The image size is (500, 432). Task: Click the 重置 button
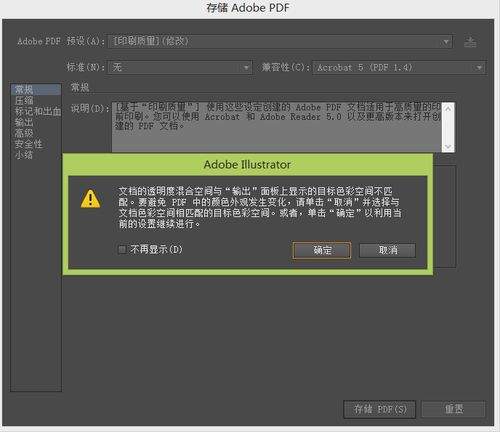454,409
